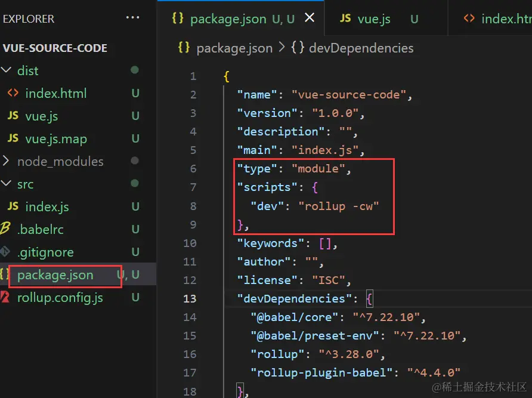Click the JSON braces icon in package.json tab
532x398 pixels.
point(178,18)
